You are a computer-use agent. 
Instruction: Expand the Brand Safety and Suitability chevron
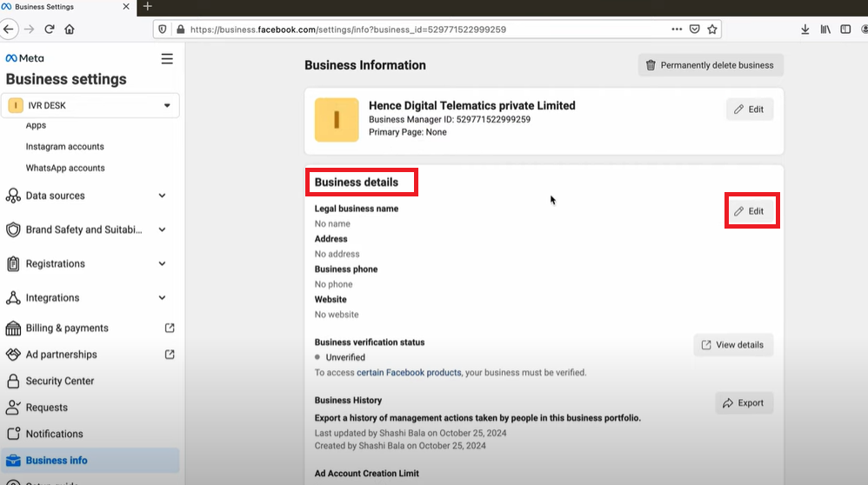click(162, 229)
